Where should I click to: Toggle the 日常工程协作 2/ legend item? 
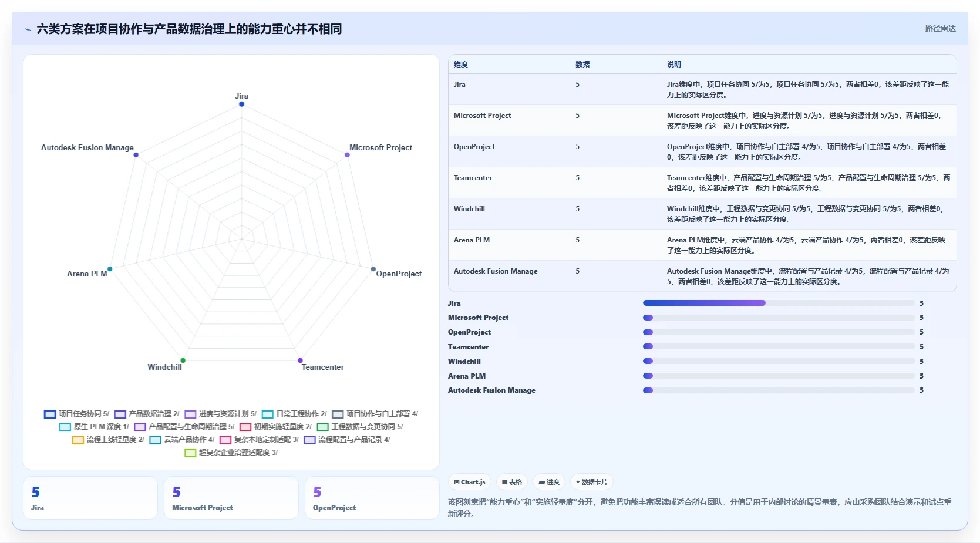294,414
